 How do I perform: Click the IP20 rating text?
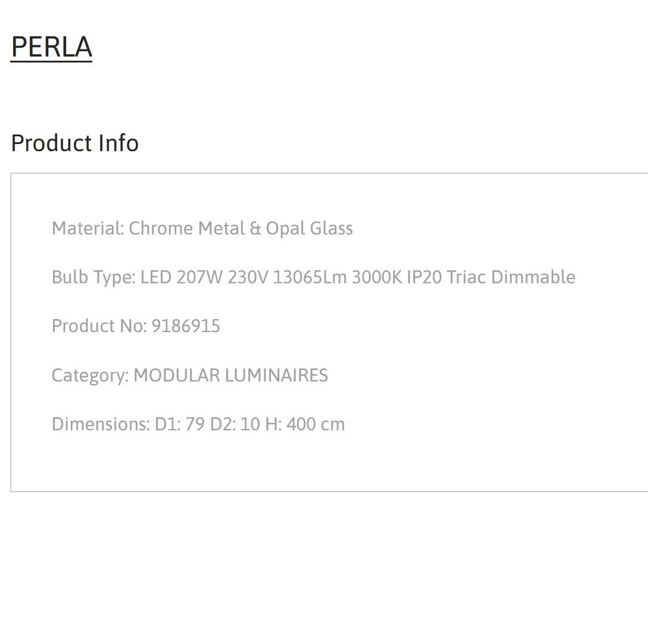pyautogui.click(x=425, y=277)
